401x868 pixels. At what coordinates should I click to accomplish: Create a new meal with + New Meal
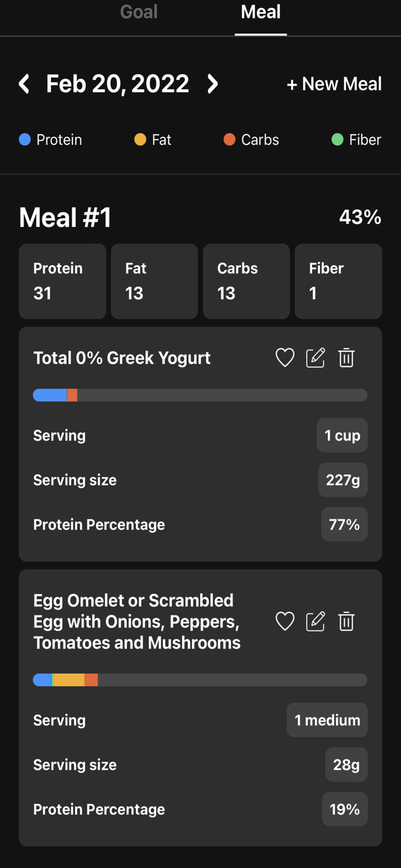(334, 83)
